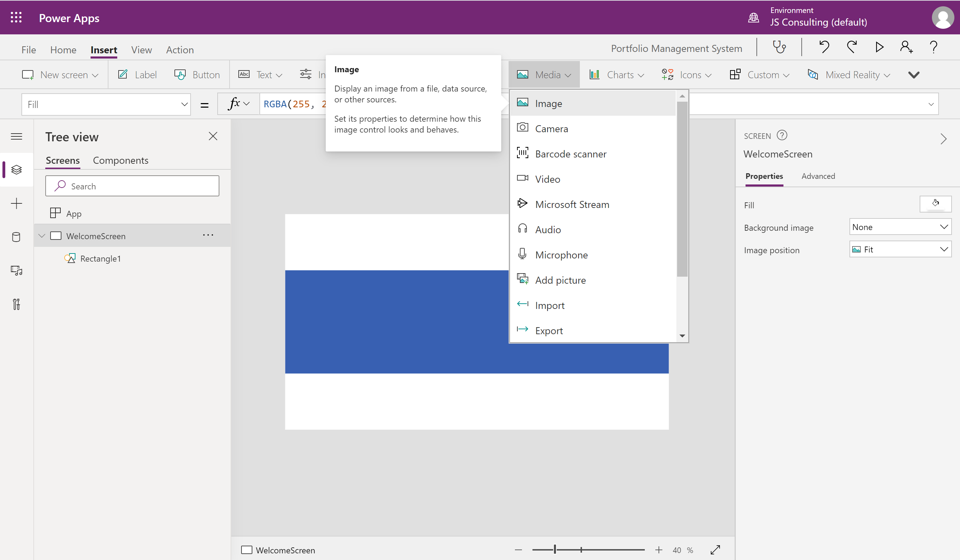Open Help with the question mark icon
This screenshot has height=560, width=960.
click(x=934, y=47)
